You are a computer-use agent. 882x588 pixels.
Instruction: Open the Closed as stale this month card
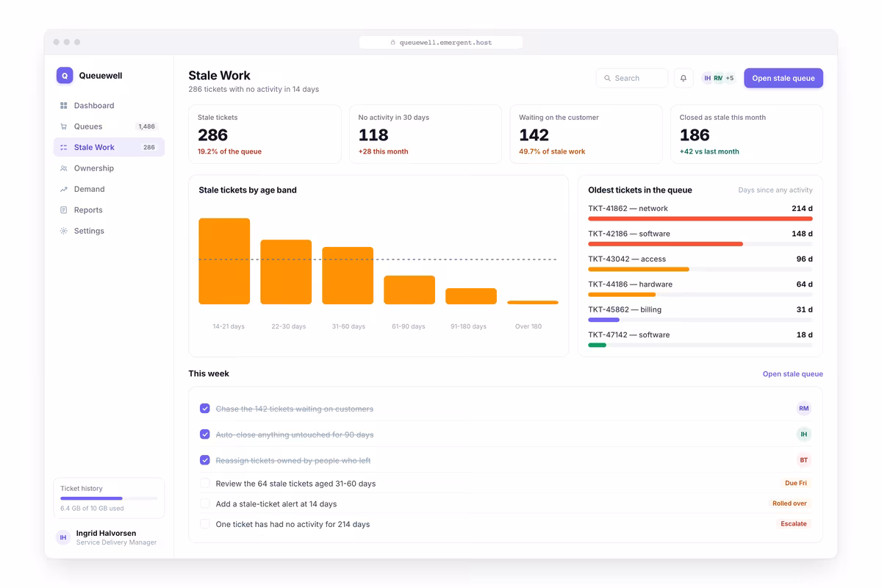pyautogui.click(x=747, y=134)
